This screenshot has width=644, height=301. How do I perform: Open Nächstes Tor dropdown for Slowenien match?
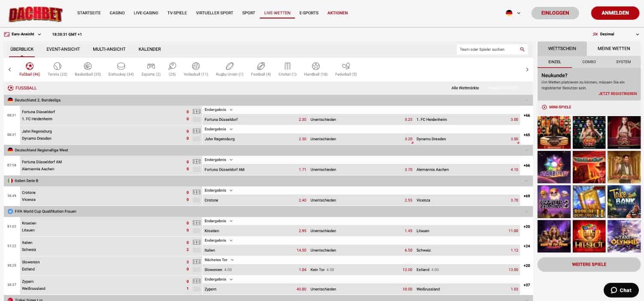pos(219,260)
